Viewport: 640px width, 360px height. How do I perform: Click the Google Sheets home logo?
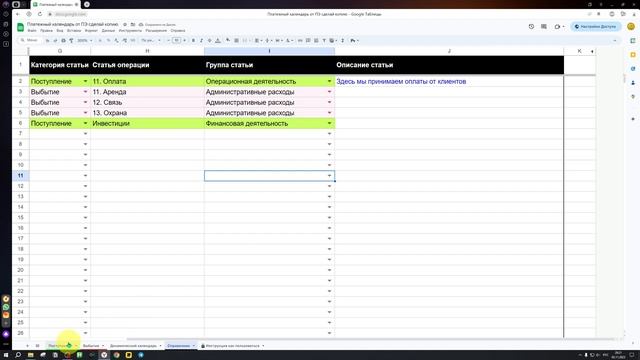point(20,27)
